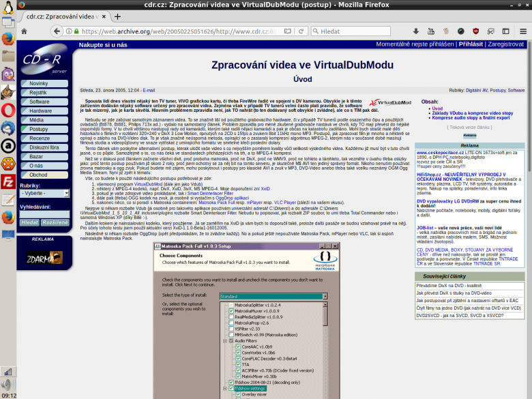The height and width of the screenshot is (399, 532).
Task: Toggle the Firefox sidebar icon
Action: (506, 31)
